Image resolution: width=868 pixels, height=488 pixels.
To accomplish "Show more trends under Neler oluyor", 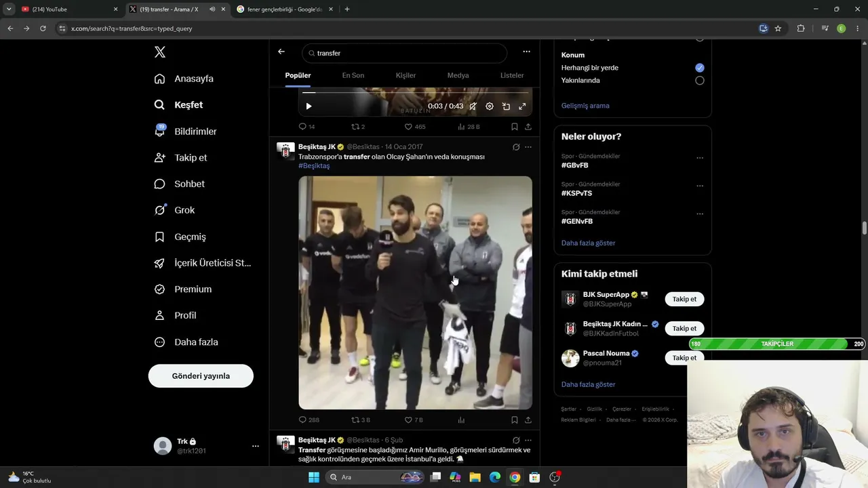I will pyautogui.click(x=589, y=243).
